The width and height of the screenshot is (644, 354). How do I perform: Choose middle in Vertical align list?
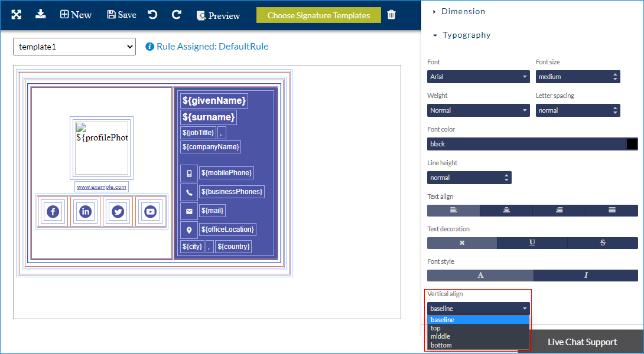pos(441,336)
